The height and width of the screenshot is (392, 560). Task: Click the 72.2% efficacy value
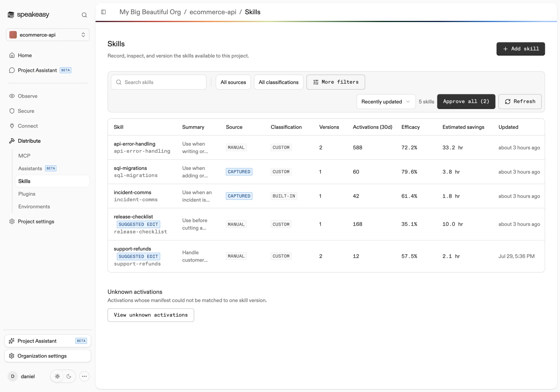(x=409, y=148)
